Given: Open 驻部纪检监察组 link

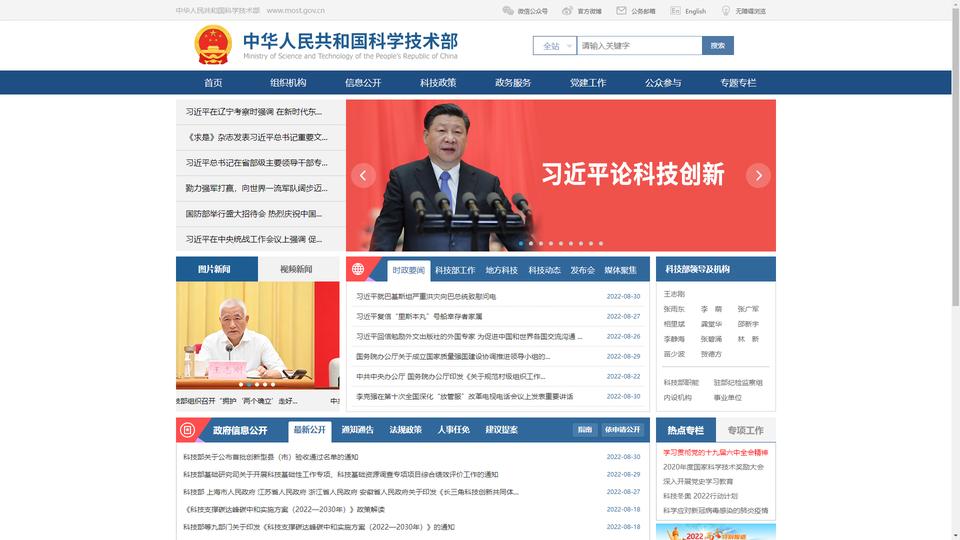Looking at the screenshot, I should pos(738,383).
